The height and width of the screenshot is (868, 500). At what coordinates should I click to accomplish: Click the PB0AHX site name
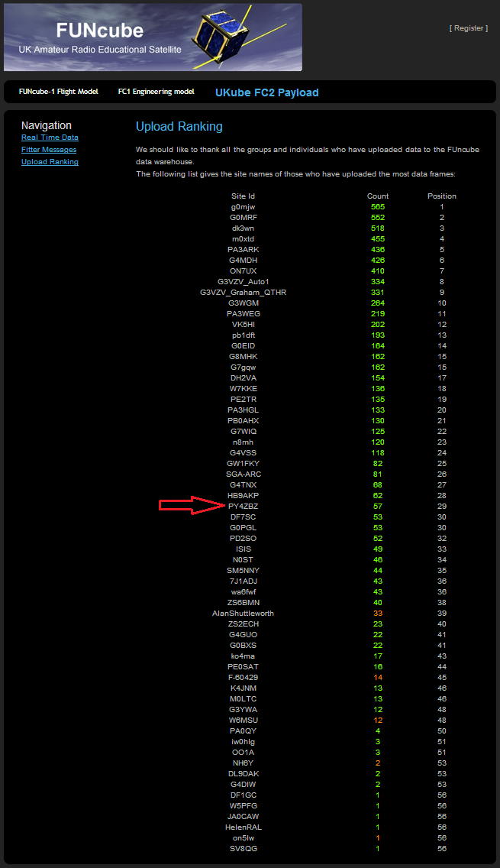point(244,421)
